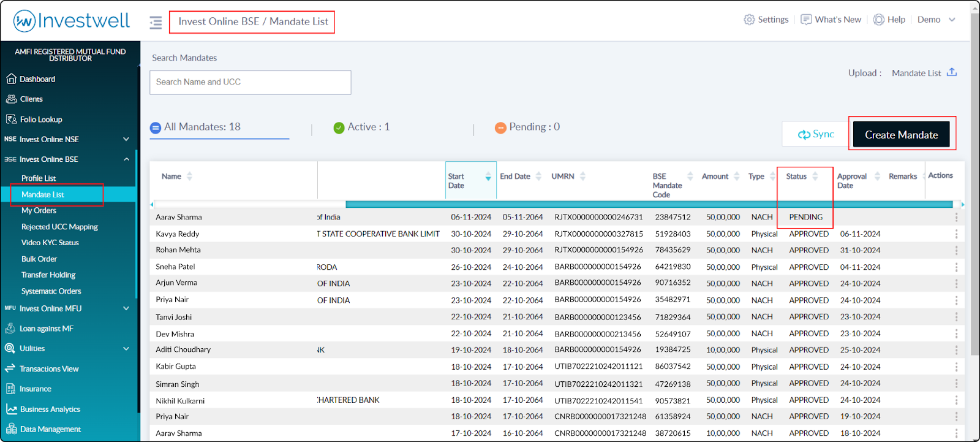This screenshot has width=980, height=442.
Task: Click the table scroll-right arrow
Action: [962, 204]
